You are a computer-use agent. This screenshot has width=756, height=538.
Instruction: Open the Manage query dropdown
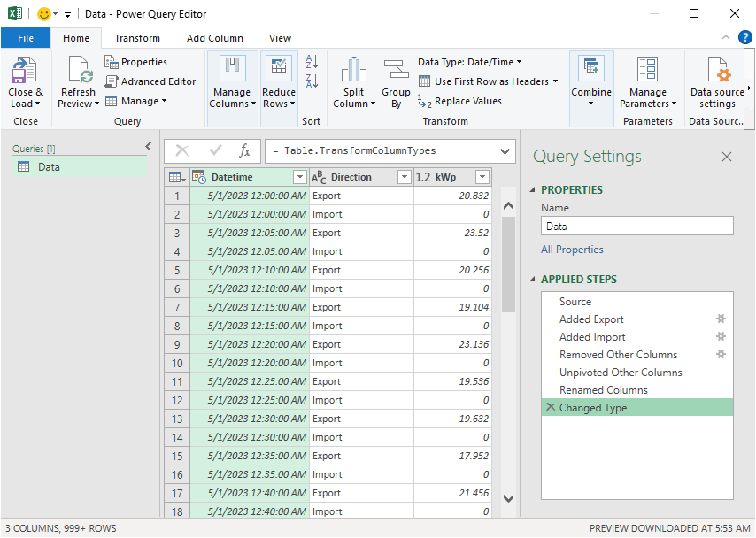[x=136, y=101]
